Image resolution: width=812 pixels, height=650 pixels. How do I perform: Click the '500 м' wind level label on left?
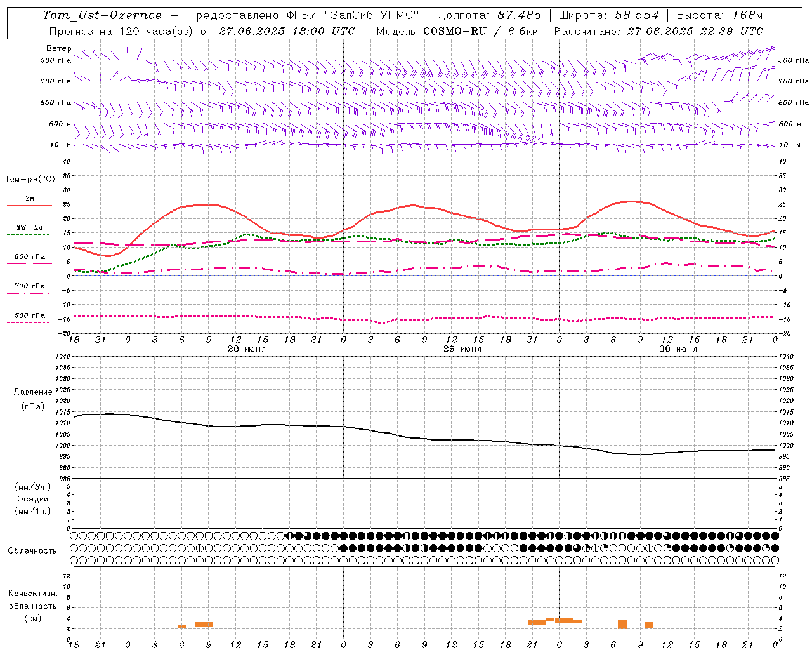pyautogui.click(x=60, y=124)
